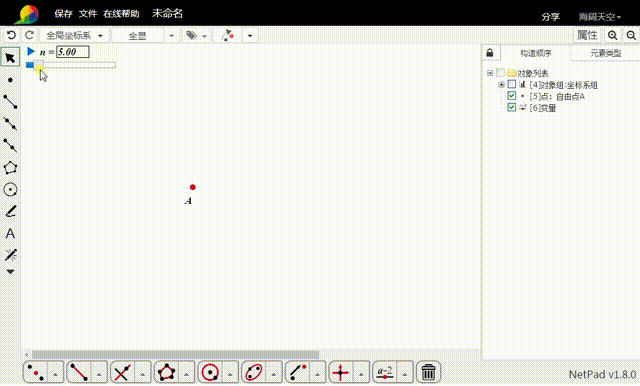
Task: Select the segment tool in left sidebar
Action: [10, 102]
